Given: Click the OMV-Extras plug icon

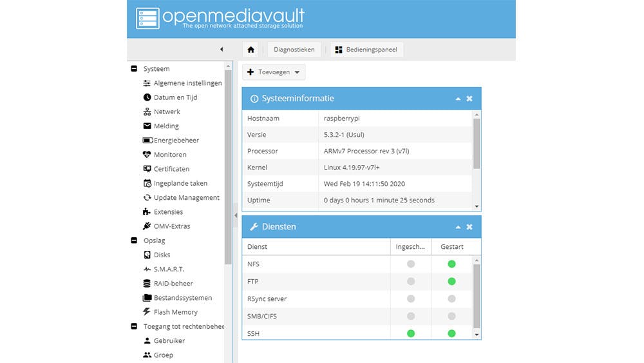Looking at the screenshot, I should (147, 226).
